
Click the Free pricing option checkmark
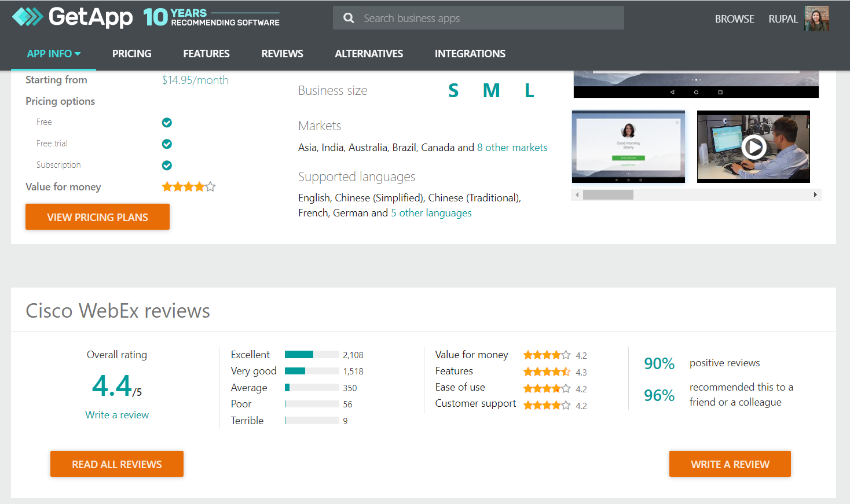click(x=167, y=123)
